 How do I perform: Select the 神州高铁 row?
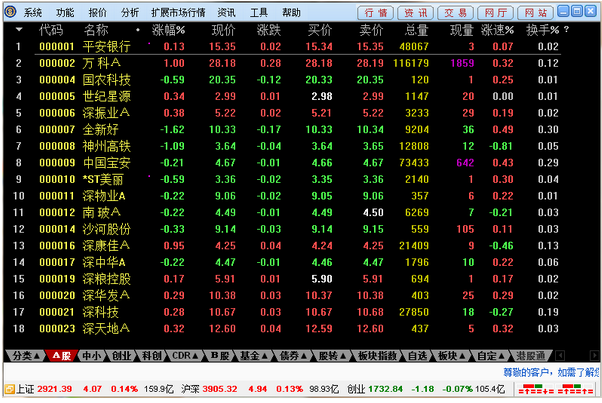(x=286, y=146)
